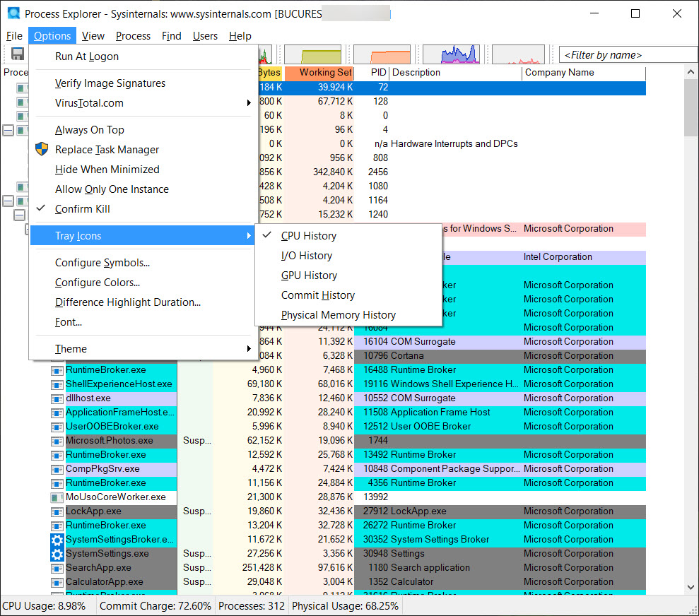Click the icon of UserOOBEBroker.exe

pos(57,427)
